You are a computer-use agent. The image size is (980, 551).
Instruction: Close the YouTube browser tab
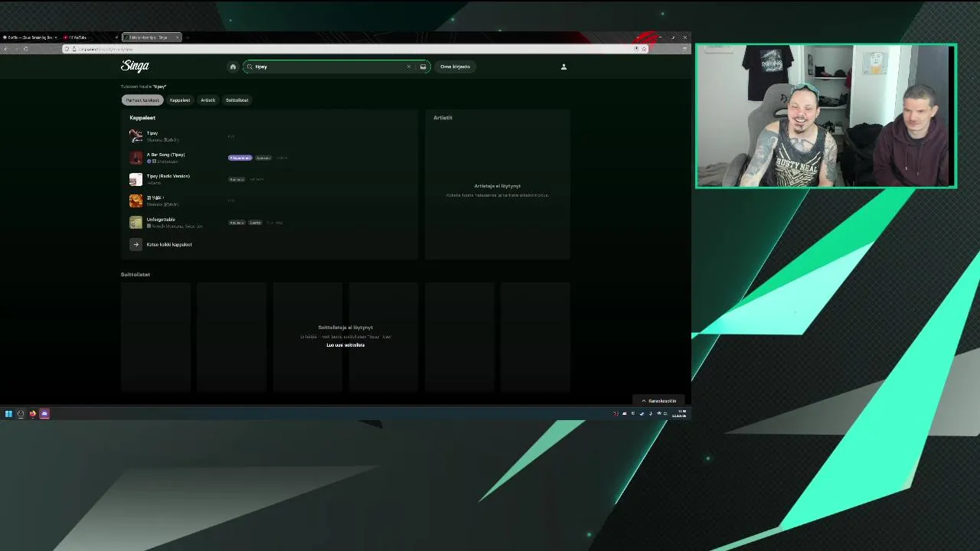click(116, 37)
